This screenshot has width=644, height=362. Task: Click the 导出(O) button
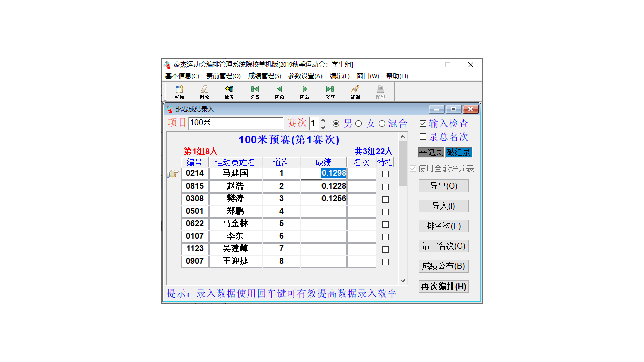[443, 186]
